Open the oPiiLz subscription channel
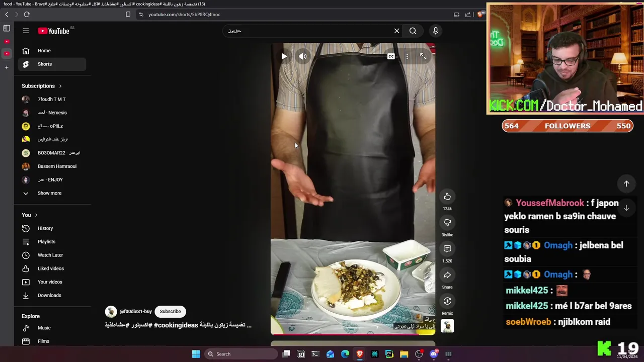Screen dimensions: 644x362 (x=53, y=126)
